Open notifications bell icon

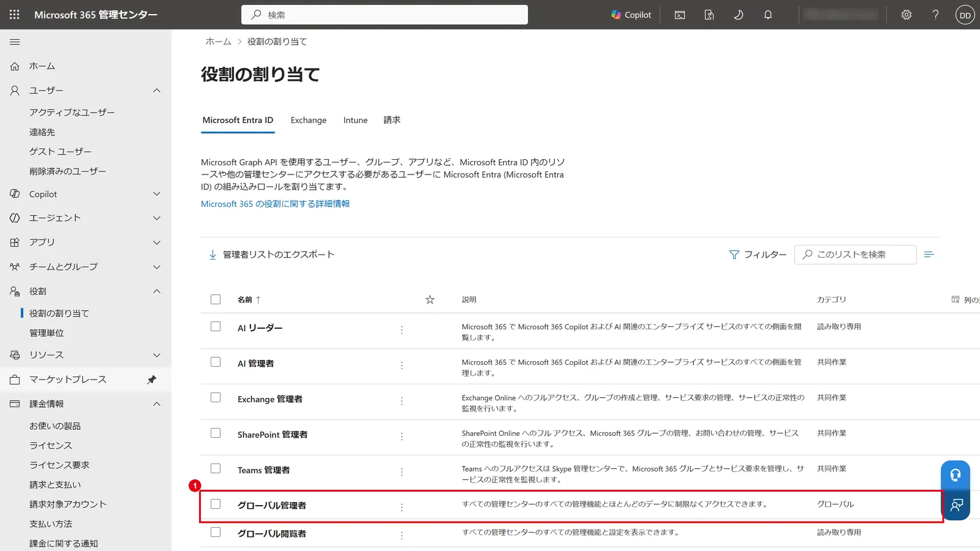768,15
